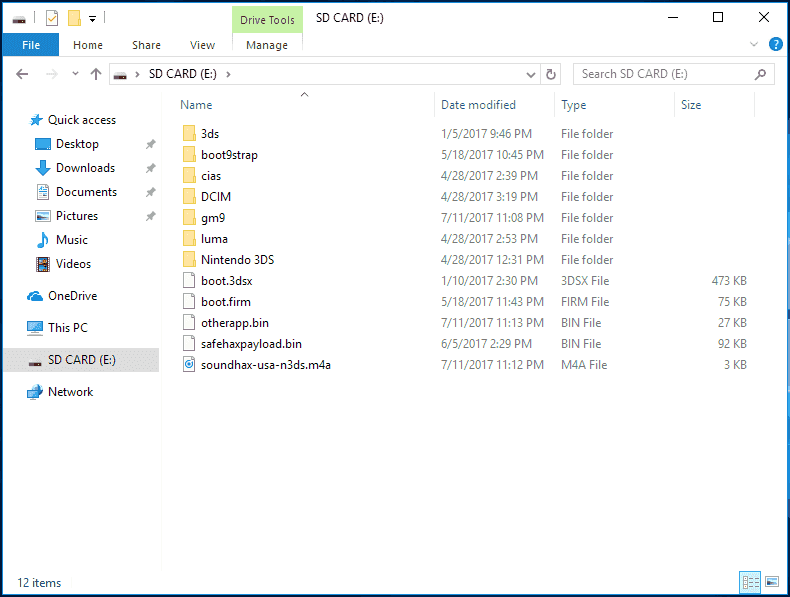Select SD CARD (E:) in navigation pane
790x597 pixels.
(82, 360)
